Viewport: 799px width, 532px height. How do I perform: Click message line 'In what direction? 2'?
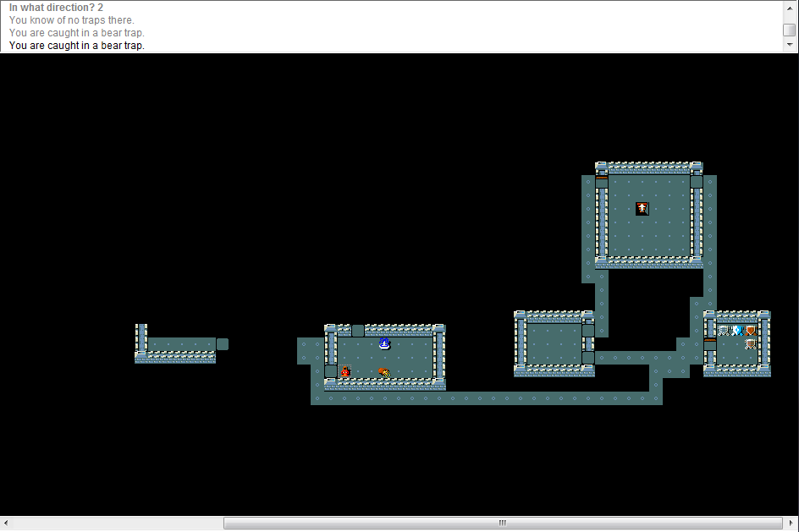click(56, 8)
